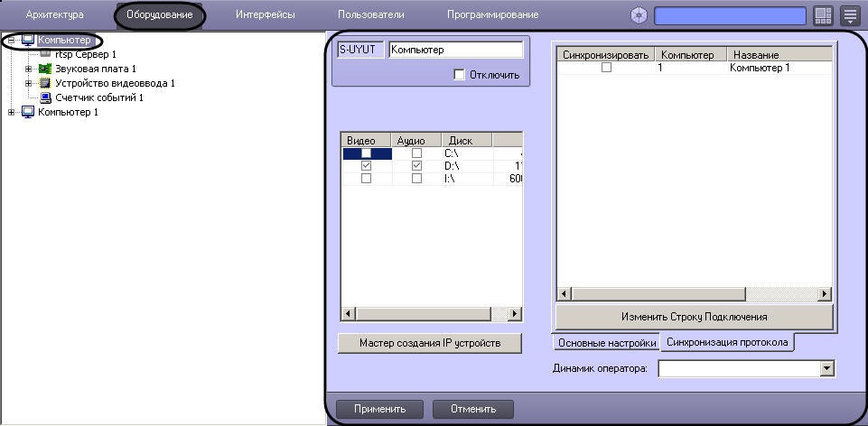Click the Компьютер 1 monitor icon
868x426 pixels.
click(27, 112)
